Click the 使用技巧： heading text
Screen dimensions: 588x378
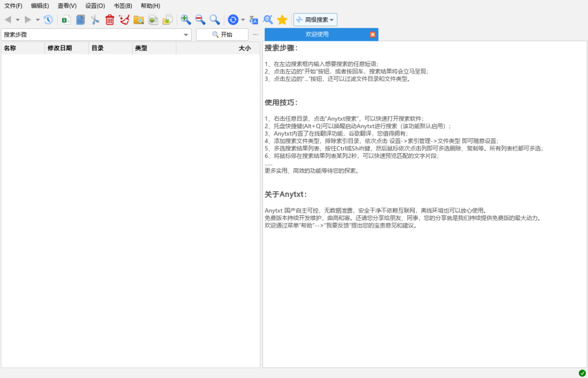[x=281, y=102]
